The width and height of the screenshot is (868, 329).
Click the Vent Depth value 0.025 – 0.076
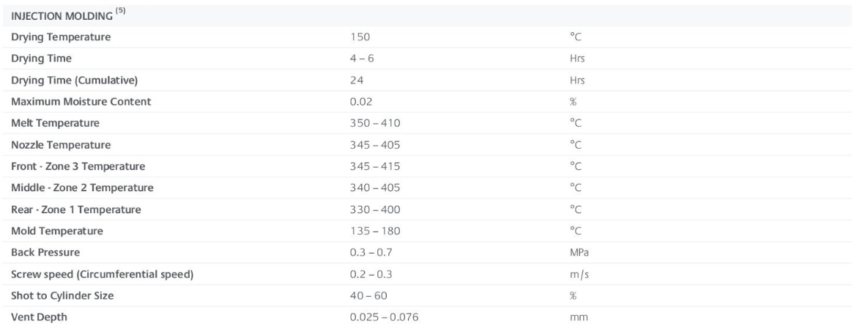pyautogui.click(x=384, y=317)
